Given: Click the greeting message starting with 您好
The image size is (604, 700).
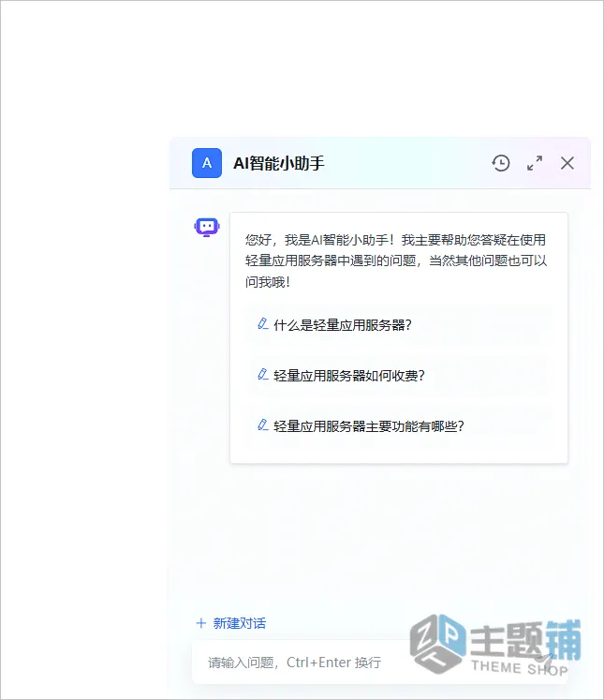Looking at the screenshot, I should 396,261.
